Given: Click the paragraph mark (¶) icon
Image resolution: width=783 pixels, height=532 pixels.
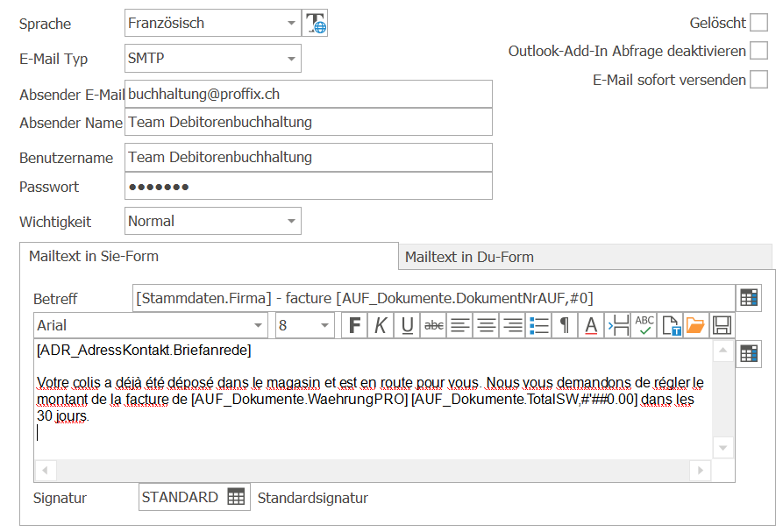Looking at the screenshot, I should 565,325.
